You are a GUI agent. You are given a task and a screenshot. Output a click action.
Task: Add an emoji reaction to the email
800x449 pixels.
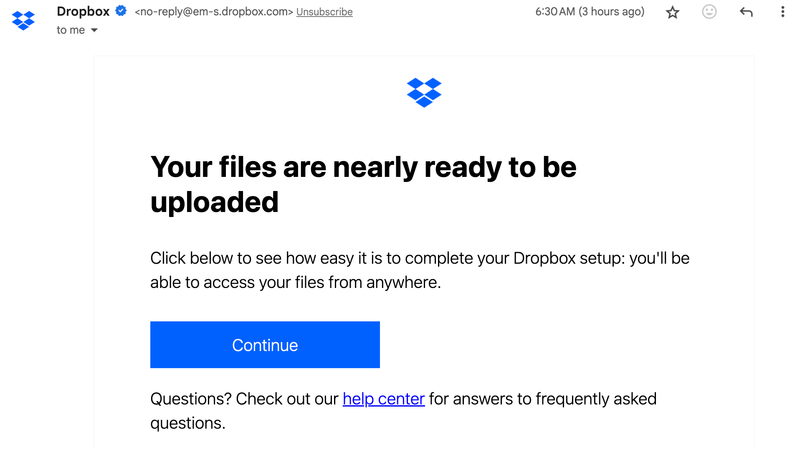tap(709, 12)
